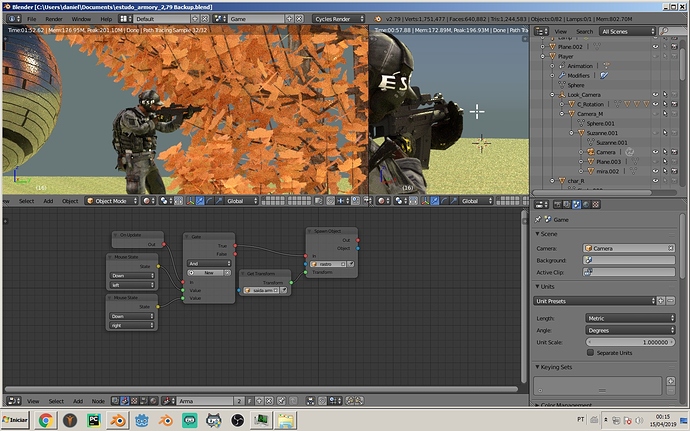Screen dimensions: 690x431
Task: Toggle visibility of Plane.002
Action: (x=655, y=47)
